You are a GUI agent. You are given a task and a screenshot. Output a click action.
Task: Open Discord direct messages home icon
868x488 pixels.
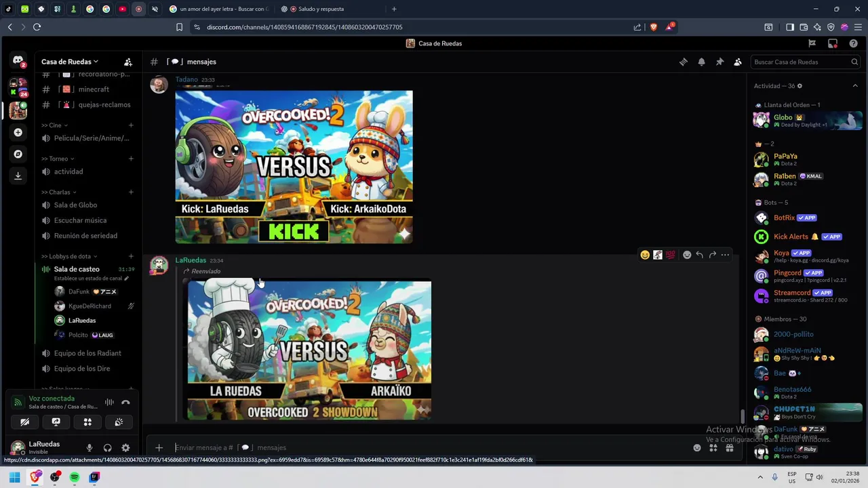[x=18, y=61]
